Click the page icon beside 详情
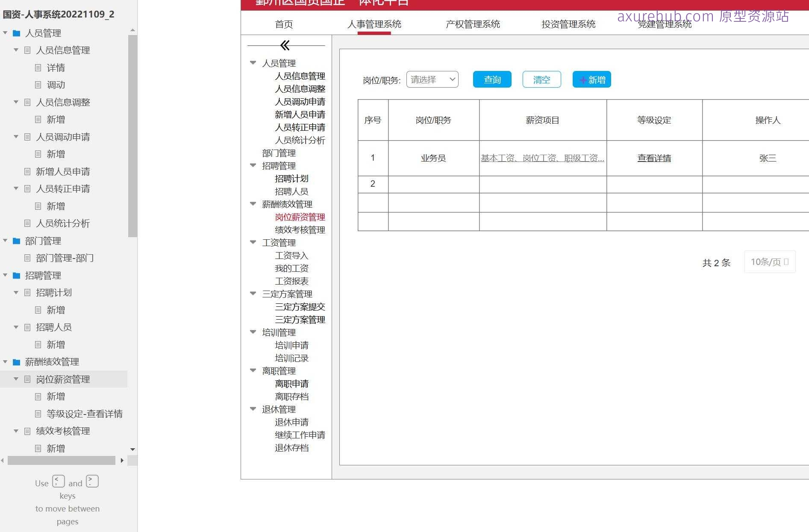 coord(38,68)
